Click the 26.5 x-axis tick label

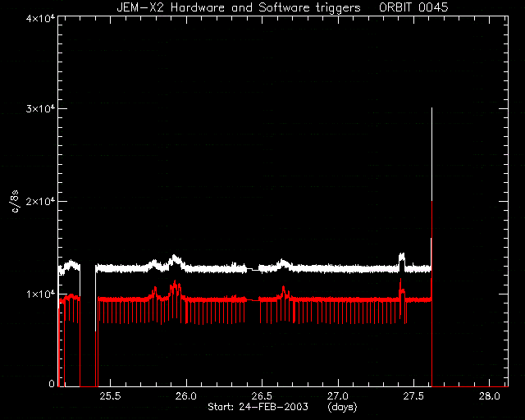pos(262,396)
